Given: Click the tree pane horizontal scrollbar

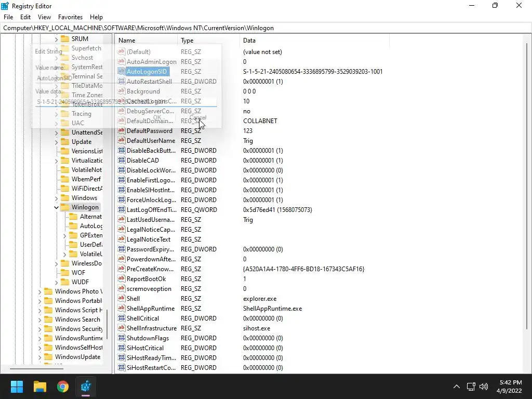Looking at the screenshot, I should click(x=36, y=368).
